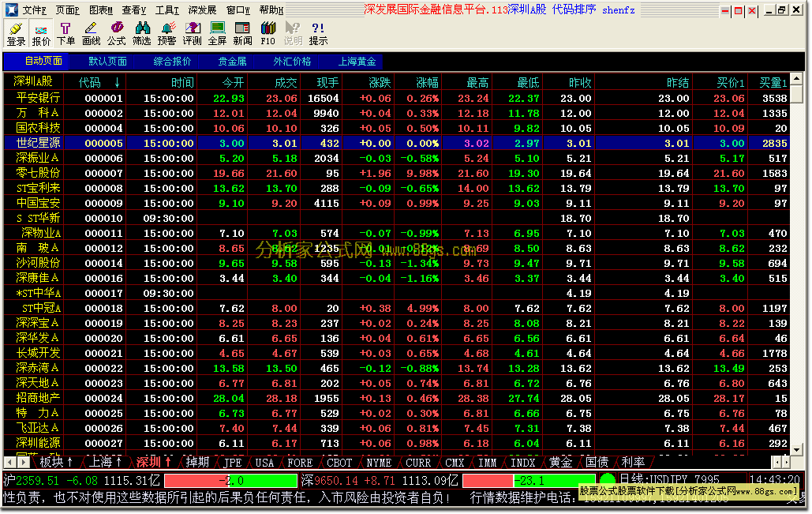This screenshot has height=514, width=812.
Task: Select the 招商地产 stock row
Action: click(397, 398)
